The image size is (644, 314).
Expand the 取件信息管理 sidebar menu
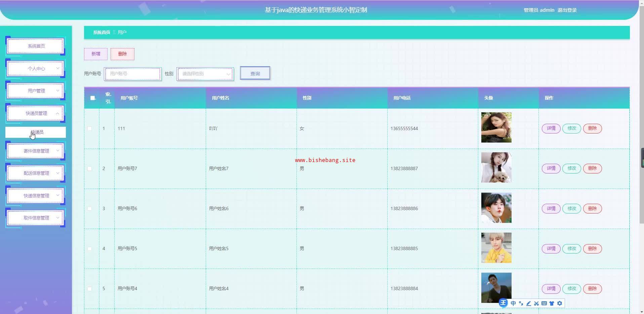tap(35, 218)
